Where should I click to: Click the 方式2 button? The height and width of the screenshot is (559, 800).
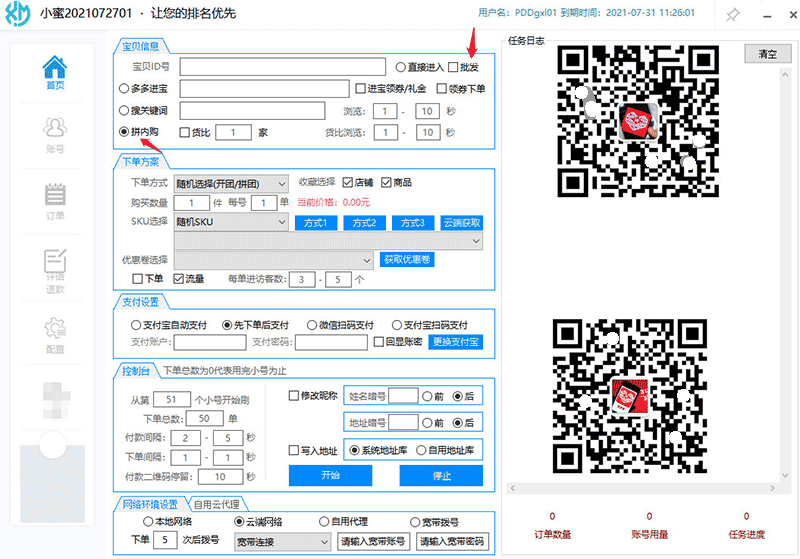click(364, 223)
